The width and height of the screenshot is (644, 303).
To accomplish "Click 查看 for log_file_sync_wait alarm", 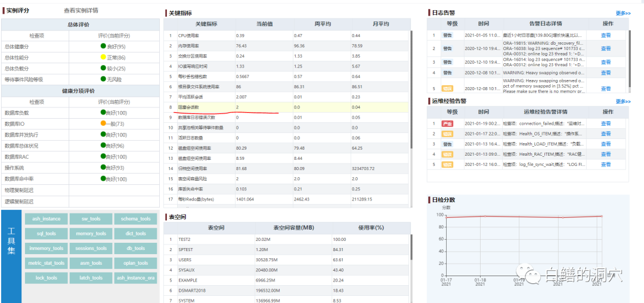I will [606, 165].
